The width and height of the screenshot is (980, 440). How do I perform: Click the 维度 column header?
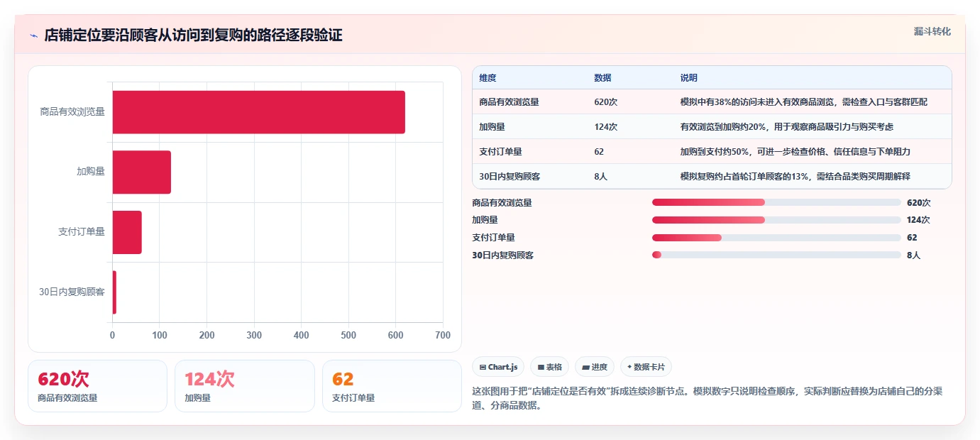488,78
